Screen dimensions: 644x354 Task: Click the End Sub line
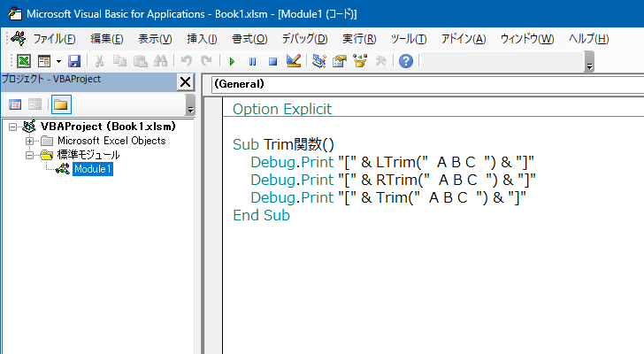click(261, 215)
